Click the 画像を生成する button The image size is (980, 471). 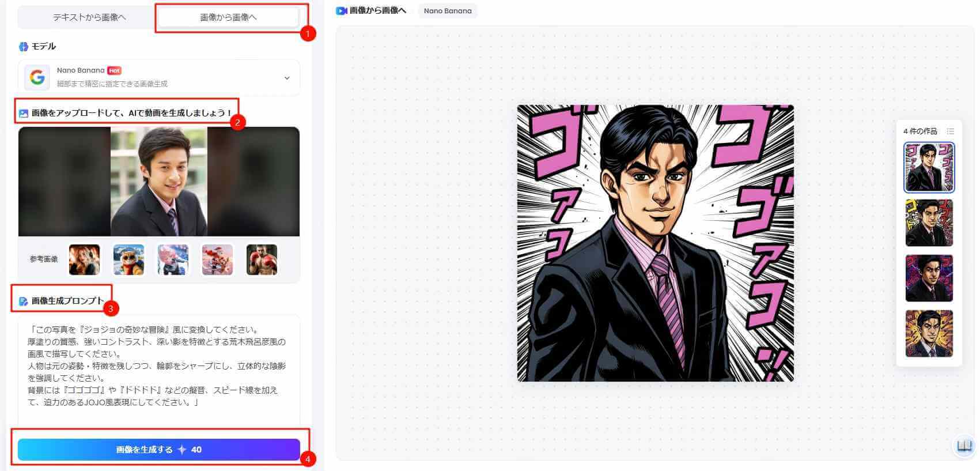159,450
